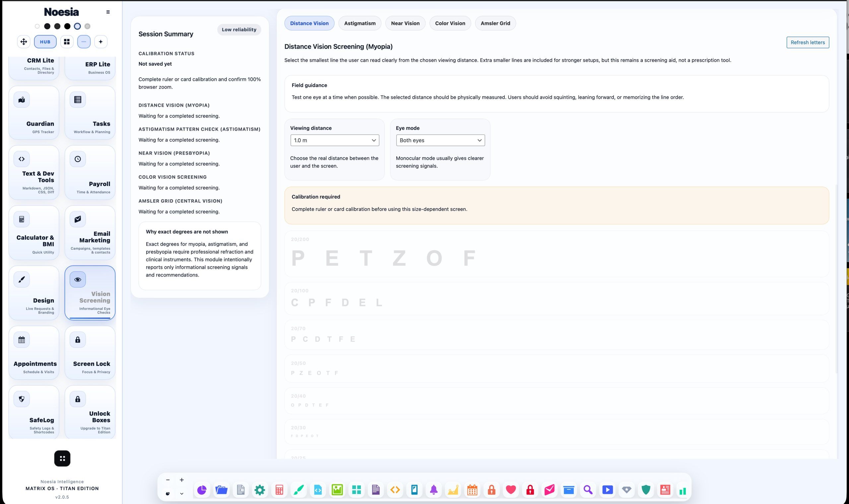849x504 pixels.
Task: Click the dock plus zoom button
Action: pyautogui.click(x=182, y=480)
